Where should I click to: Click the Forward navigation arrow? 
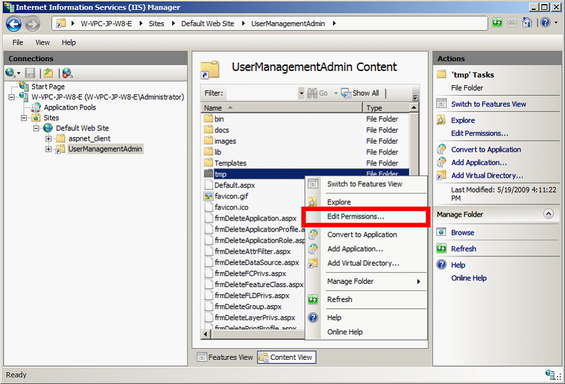click(32, 24)
